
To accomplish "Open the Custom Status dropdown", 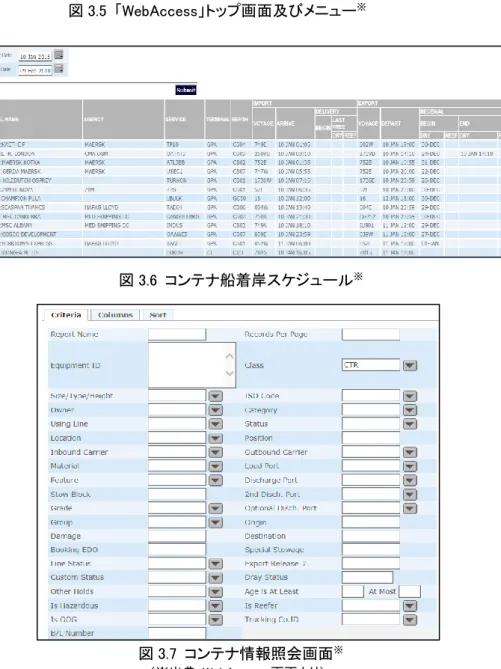I will tap(216, 578).
